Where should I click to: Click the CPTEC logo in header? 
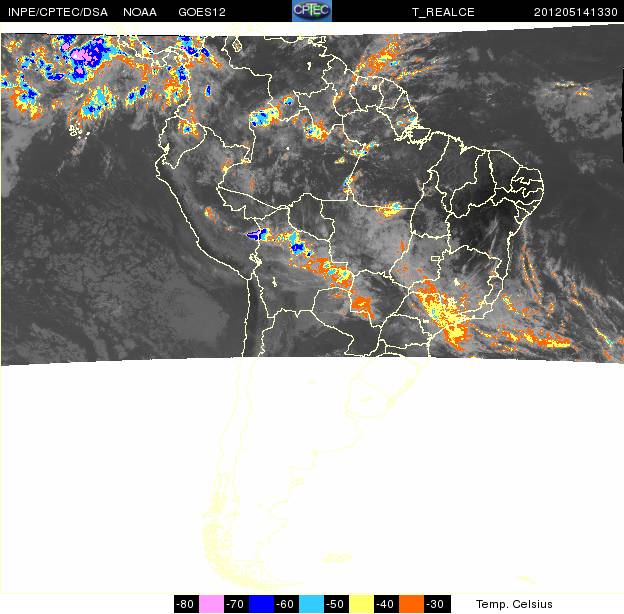(x=312, y=11)
